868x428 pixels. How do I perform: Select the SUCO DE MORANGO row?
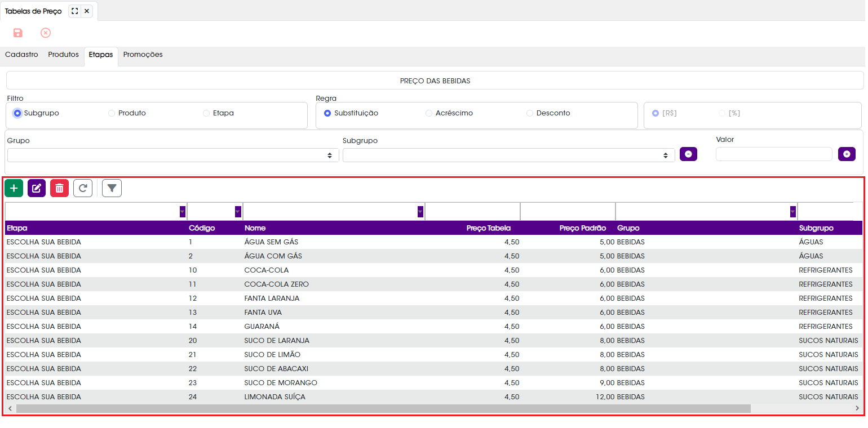pyautogui.click(x=433, y=383)
